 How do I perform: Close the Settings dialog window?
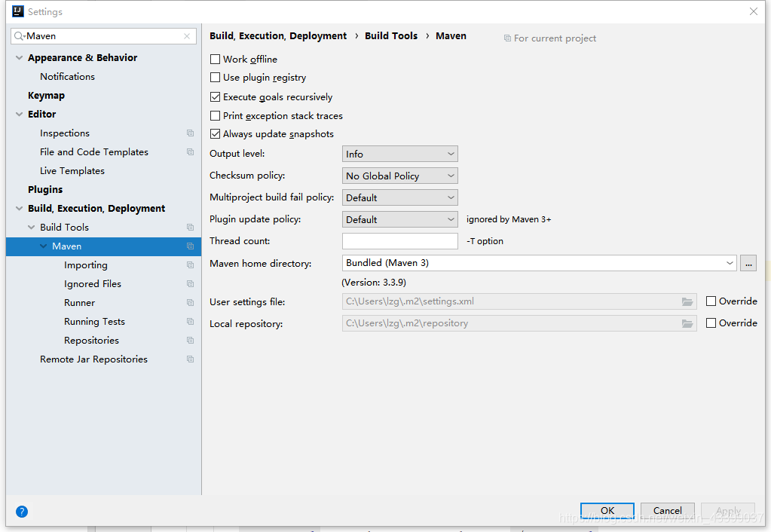(754, 11)
